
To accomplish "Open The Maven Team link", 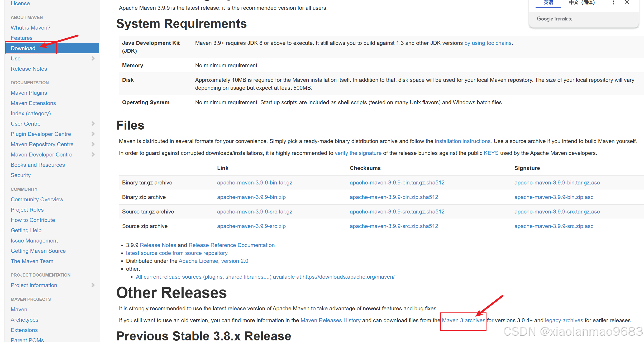I will pos(32,261).
